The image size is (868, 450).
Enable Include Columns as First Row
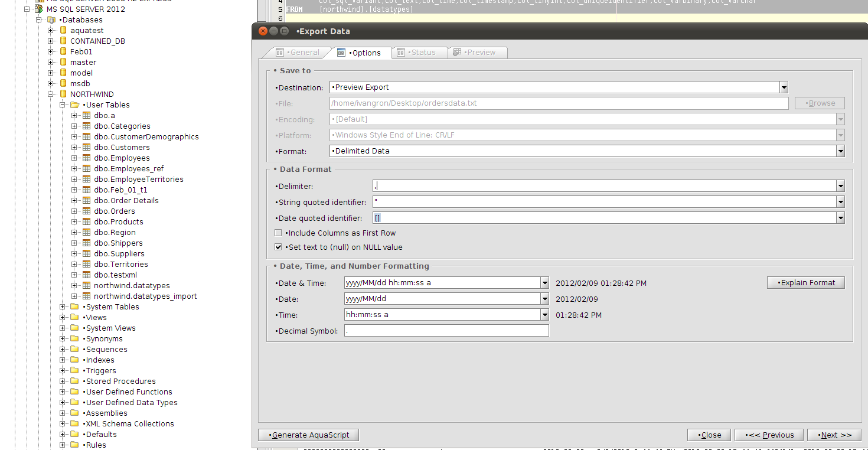coord(278,233)
